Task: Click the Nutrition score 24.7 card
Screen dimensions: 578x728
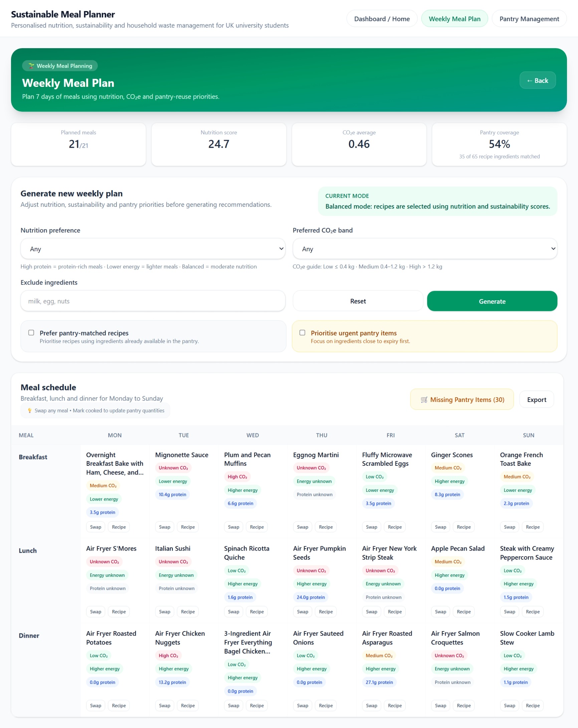Action: [x=219, y=144]
